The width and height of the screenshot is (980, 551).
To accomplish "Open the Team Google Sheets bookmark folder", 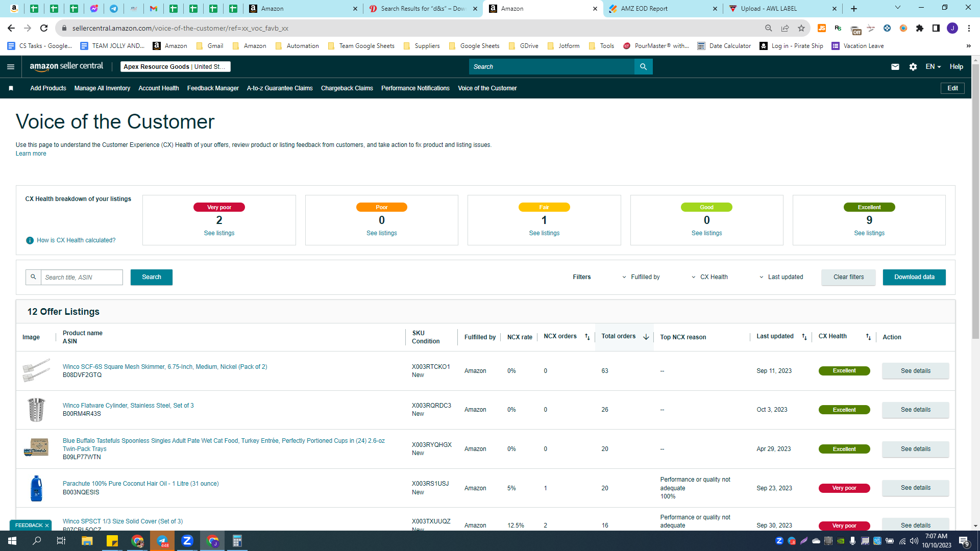I will click(x=361, y=46).
